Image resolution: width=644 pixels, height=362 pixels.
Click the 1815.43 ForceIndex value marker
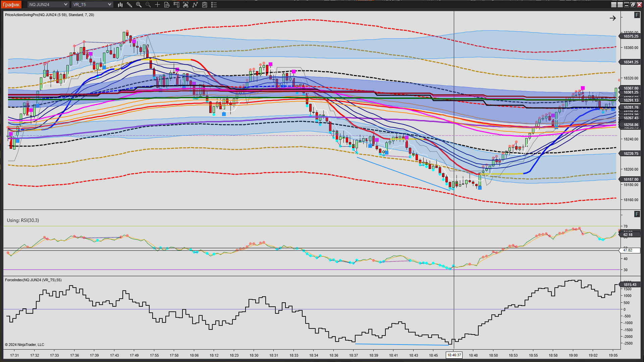[x=630, y=285]
